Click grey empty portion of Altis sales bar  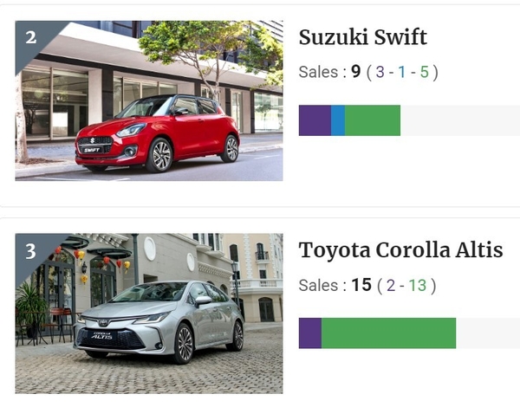tap(488, 333)
